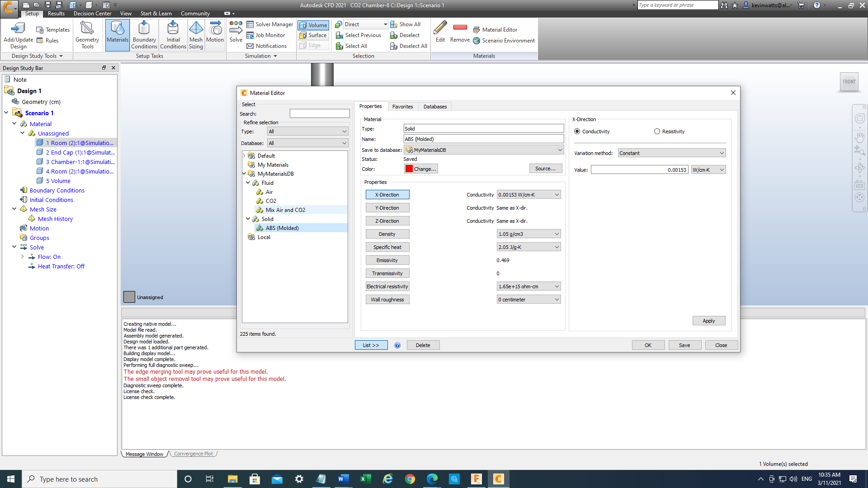This screenshot has height=488, width=868.
Task: Open the Save to database dropdown
Action: tap(484, 150)
